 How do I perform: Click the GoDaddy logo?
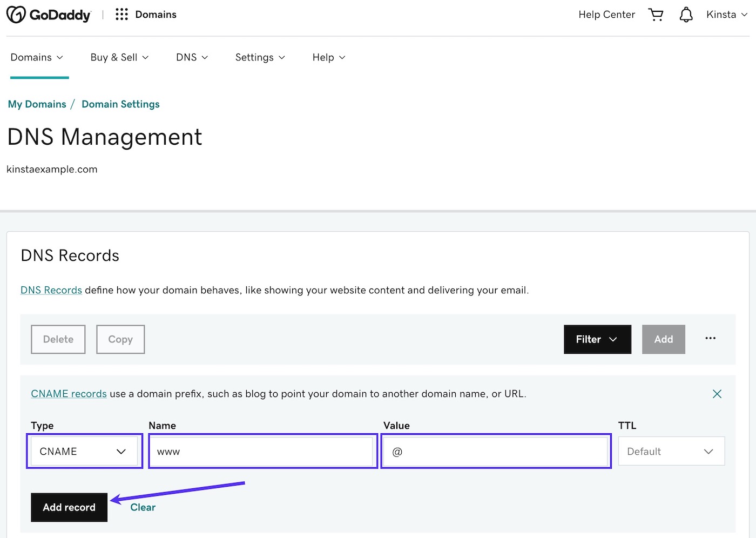[x=49, y=14]
